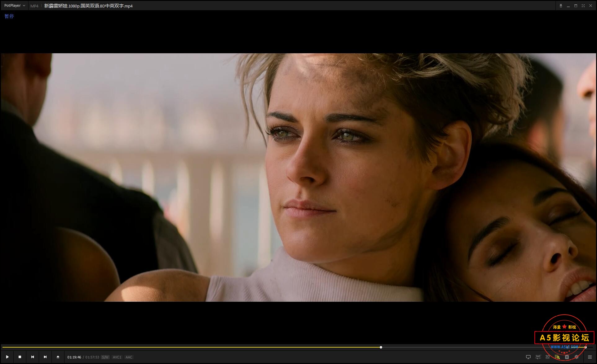Screen dimensions: 597x364
Task: Open the playlist search icon
Action: click(557, 357)
